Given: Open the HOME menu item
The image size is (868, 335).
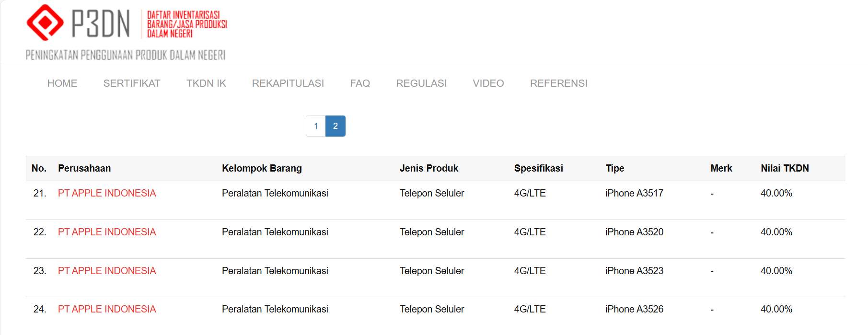Looking at the screenshot, I should coord(62,83).
